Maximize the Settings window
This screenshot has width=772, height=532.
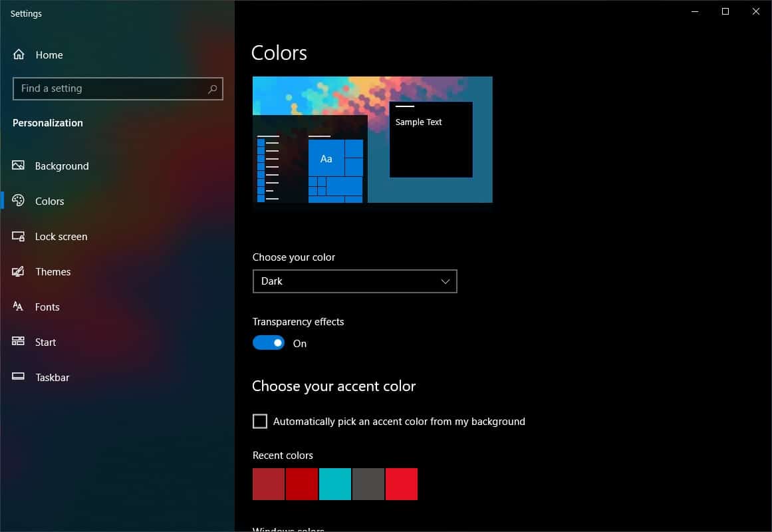coord(725,11)
